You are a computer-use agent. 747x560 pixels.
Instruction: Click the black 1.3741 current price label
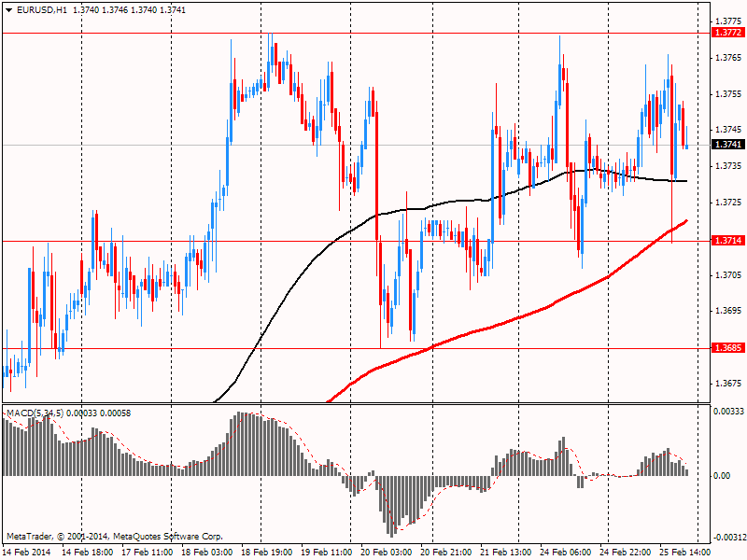click(x=728, y=145)
